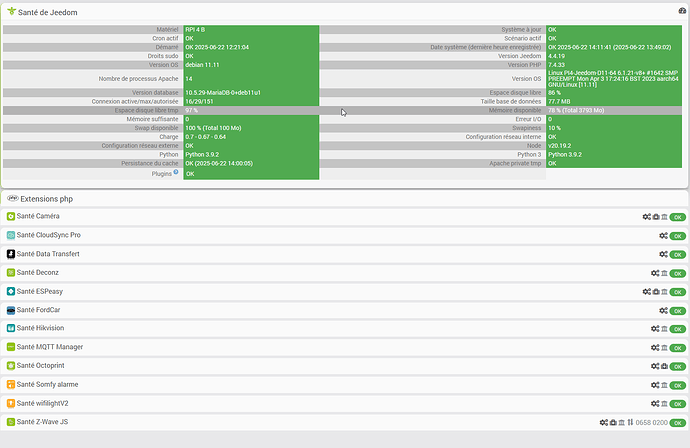Open ESPeasy configuration cogs icon

point(646,291)
